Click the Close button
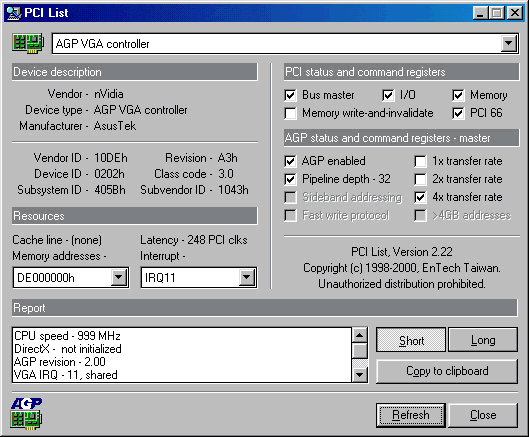The width and height of the screenshot is (529, 437). click(483, 415)
